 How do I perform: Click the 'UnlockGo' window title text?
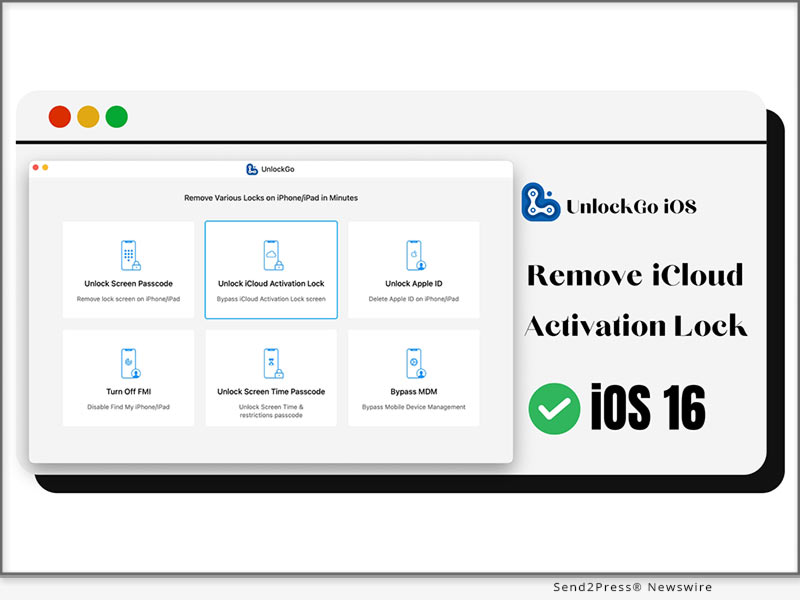click(x=278, y=169)
